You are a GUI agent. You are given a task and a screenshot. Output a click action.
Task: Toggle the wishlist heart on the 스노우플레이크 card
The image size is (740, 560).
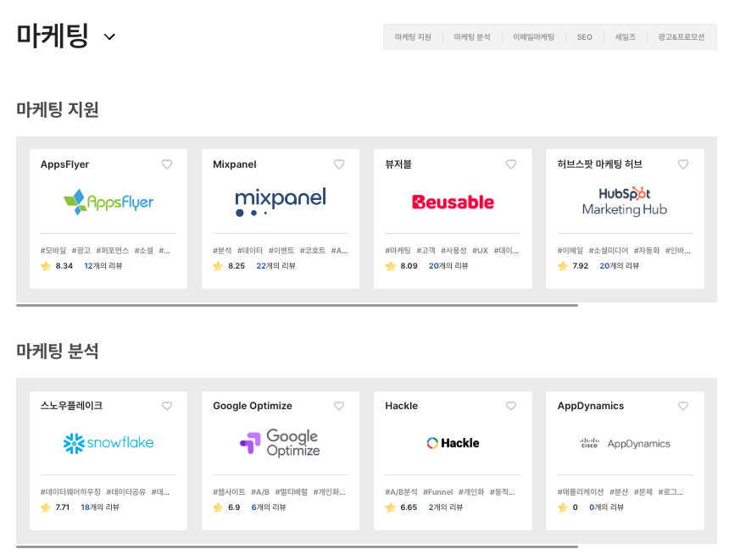(166, 406)
